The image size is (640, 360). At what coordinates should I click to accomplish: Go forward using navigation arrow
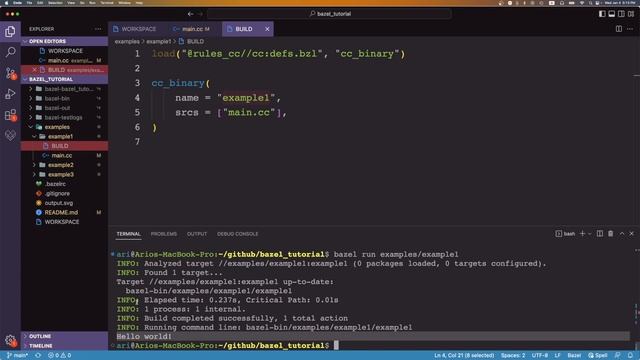[x=200, y=14]
